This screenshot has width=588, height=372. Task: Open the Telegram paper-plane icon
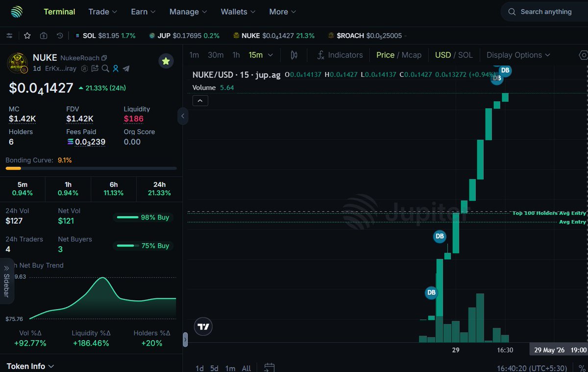tap(126, 69)
